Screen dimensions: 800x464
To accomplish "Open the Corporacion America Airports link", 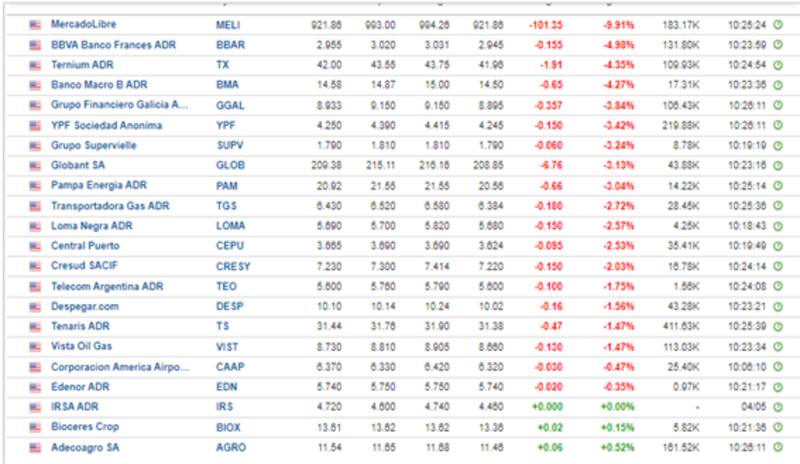I will 119,366.
